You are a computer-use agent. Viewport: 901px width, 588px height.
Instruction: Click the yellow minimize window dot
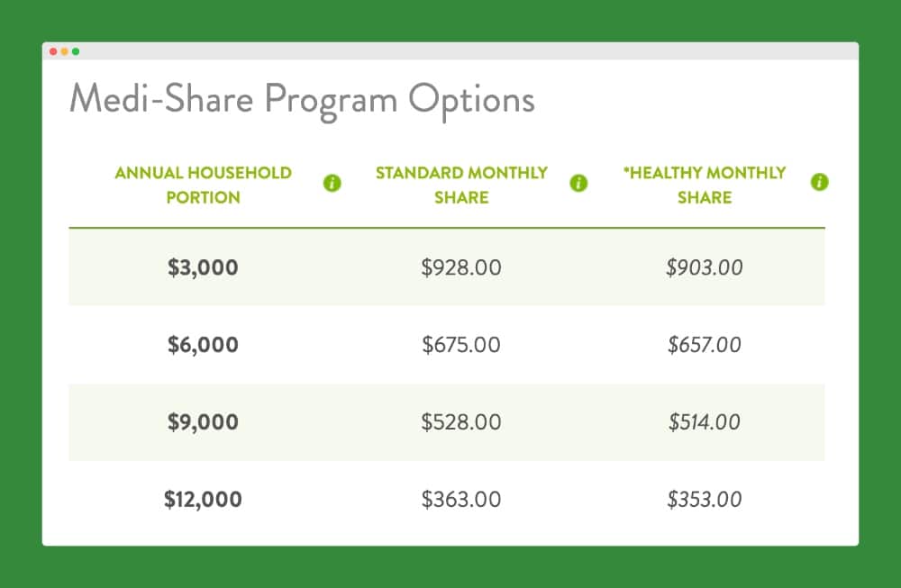65,51
